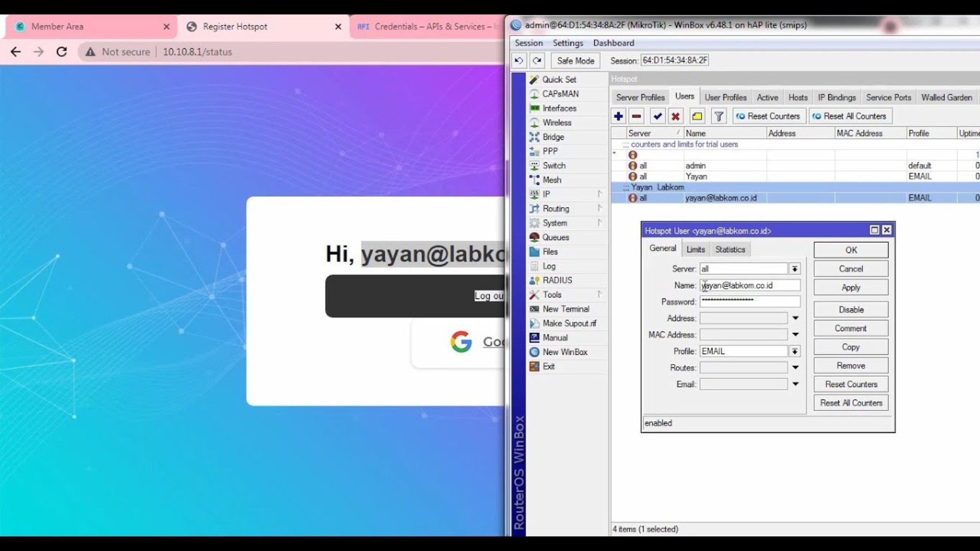Open Quick Set in sidebar
980x551 pixels.
pyautogui.click(x=559, y=80)
